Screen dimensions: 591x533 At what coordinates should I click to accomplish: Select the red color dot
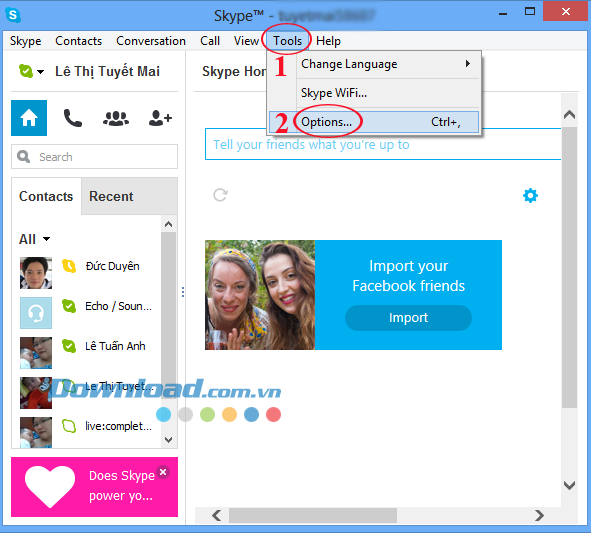pos(273,415)
